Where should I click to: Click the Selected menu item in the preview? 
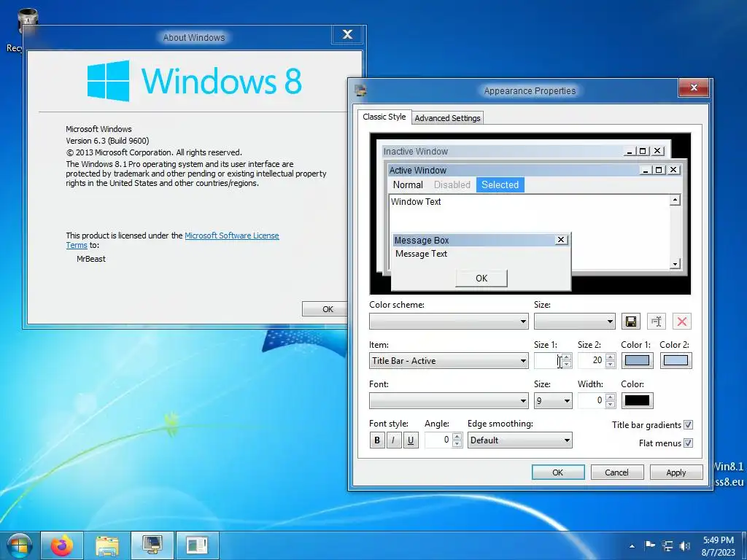coord(500,184)
